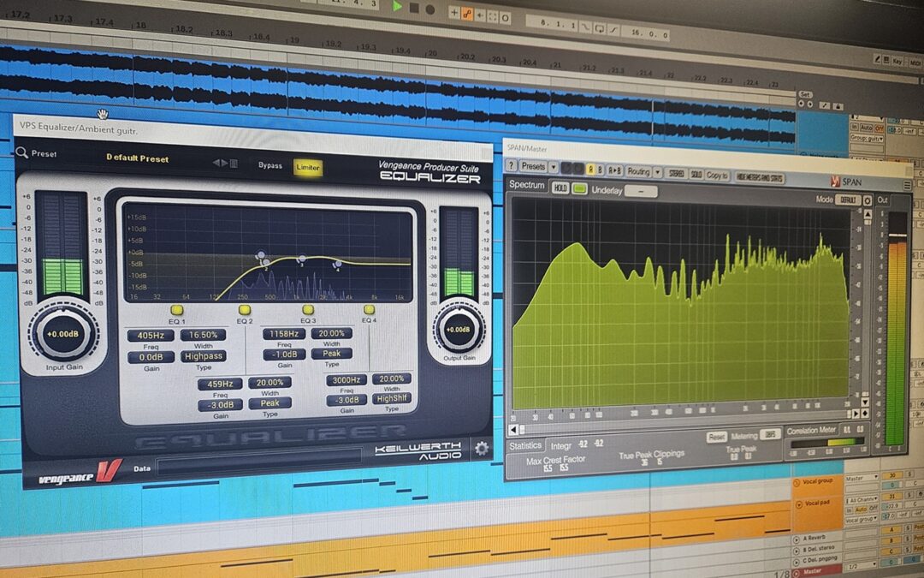The image size is (924, 578).
Task: Click the plus overdub icon in transport
Action: point(454,12)
